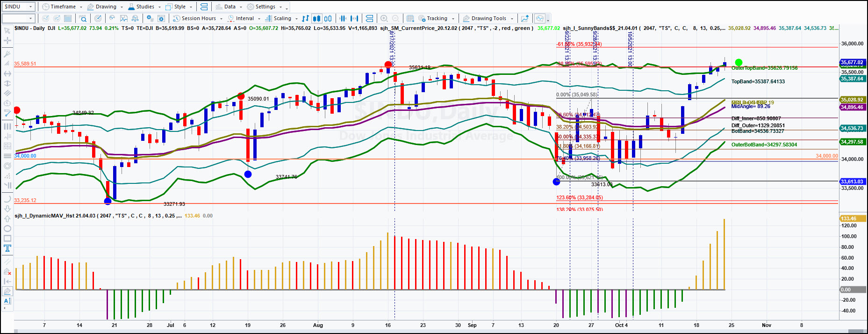Click the OuterBotBand=34297.58304 label
The width and height of the screenshot is (868, 334).
point(764,145)
